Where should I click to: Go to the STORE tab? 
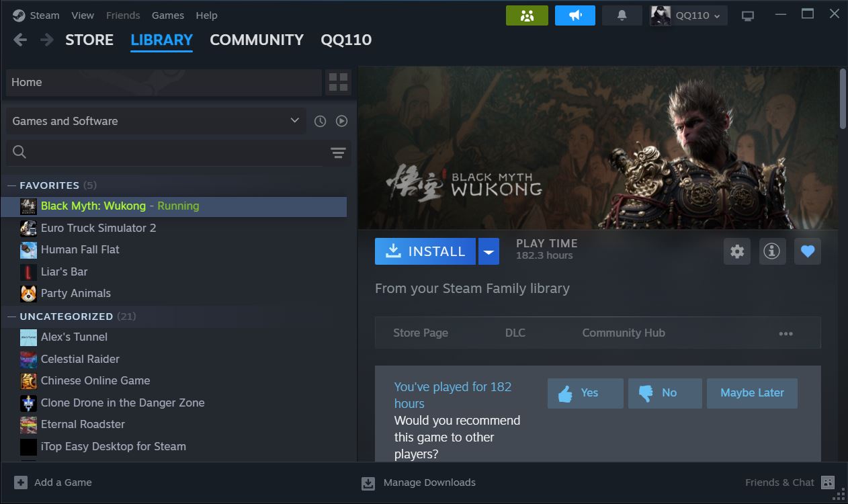pos(89,40)
